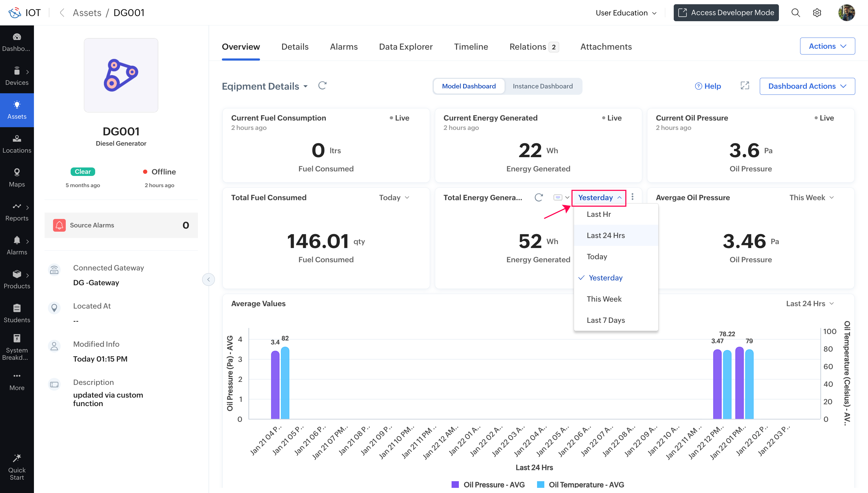This screenshot has height=493, width=868.
Task: Toggle Oil Pressure - AVG legend series
Action: click(x=488, y=485)
